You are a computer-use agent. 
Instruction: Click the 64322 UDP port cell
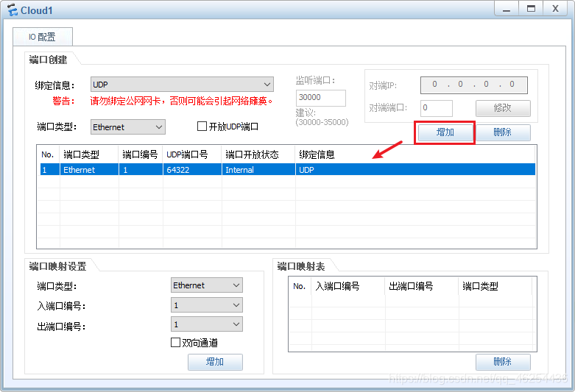pos(192,170)
